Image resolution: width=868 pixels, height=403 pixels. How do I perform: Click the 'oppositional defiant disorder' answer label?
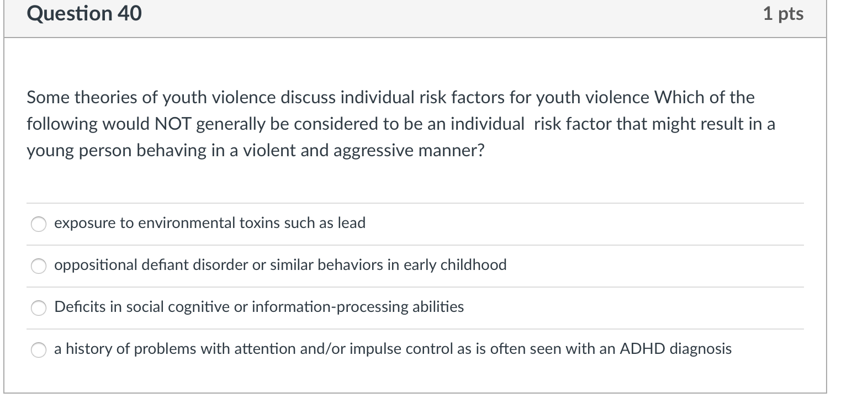(280, 265)
